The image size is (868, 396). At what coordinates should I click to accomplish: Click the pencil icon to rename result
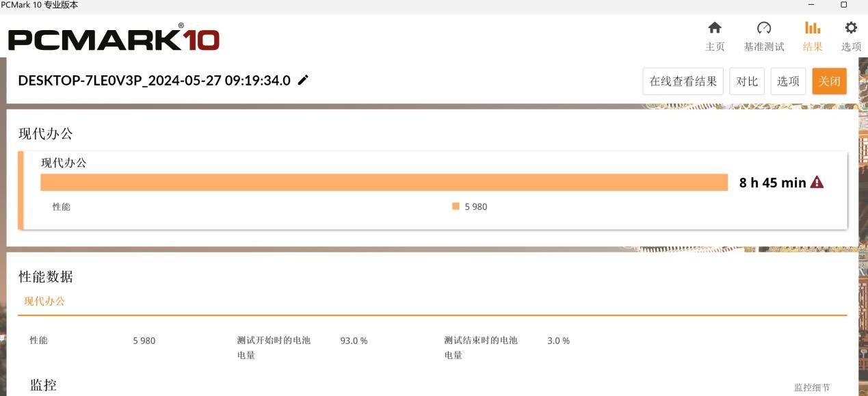[303, 80]
